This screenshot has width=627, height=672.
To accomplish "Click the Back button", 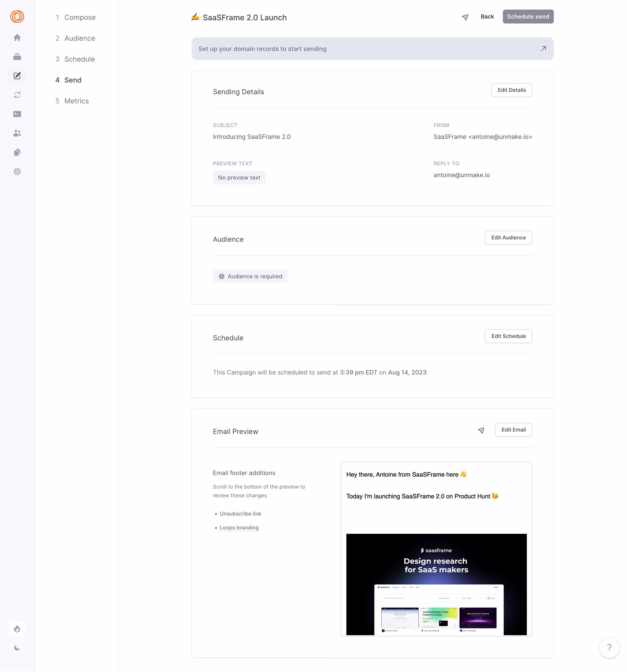I will tap(487, 17).
